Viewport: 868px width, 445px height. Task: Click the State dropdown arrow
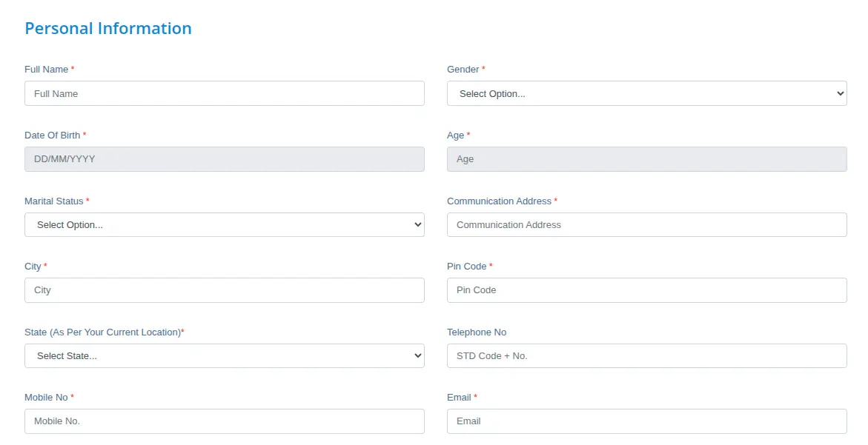416,355
